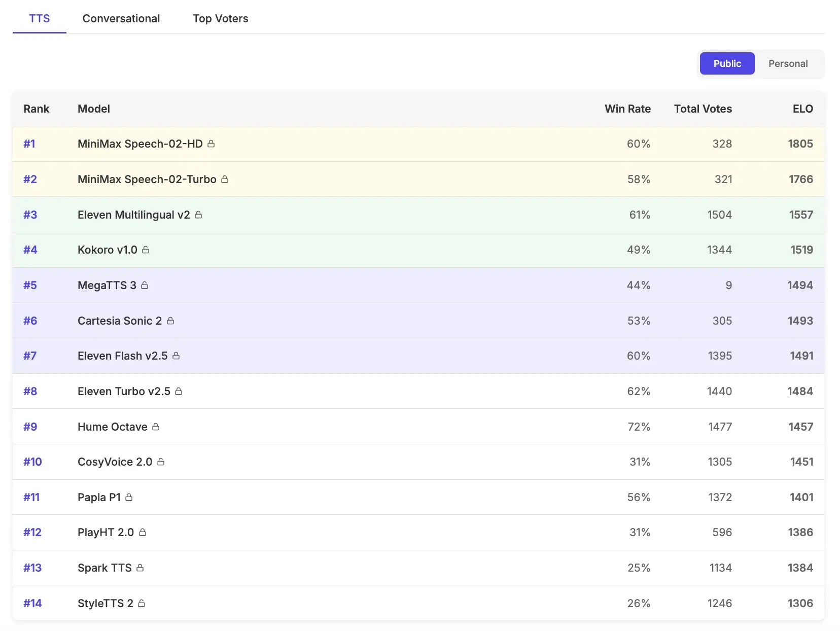Click the 1504 total votes value
The image size is (840, 631).
pyautogui.click(x=720, y=215)
